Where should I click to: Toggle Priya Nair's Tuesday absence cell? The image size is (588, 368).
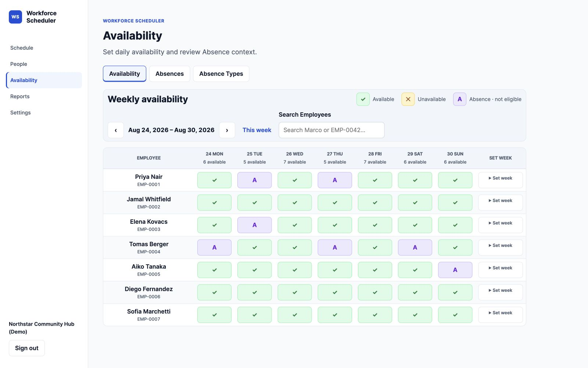(255, 180)
